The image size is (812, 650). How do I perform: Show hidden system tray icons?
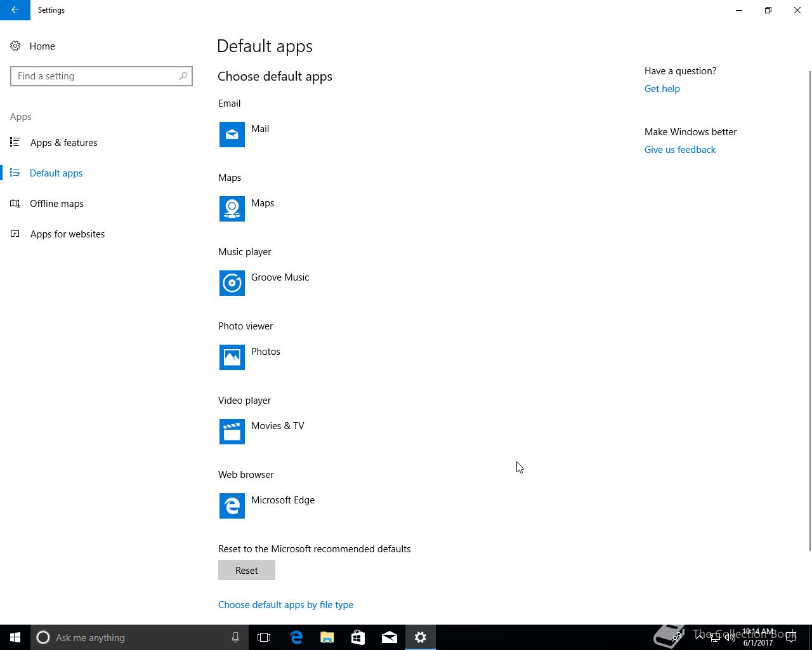tap(700, 637)
